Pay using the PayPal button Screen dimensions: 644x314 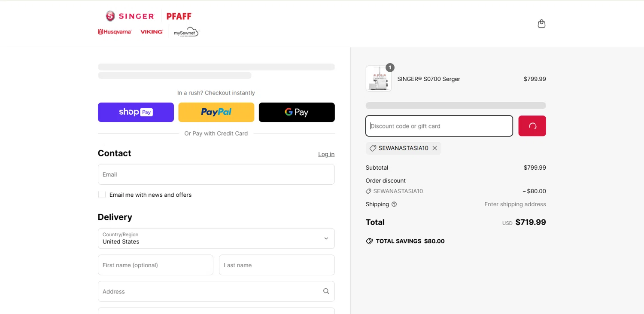tap(216, 112)
